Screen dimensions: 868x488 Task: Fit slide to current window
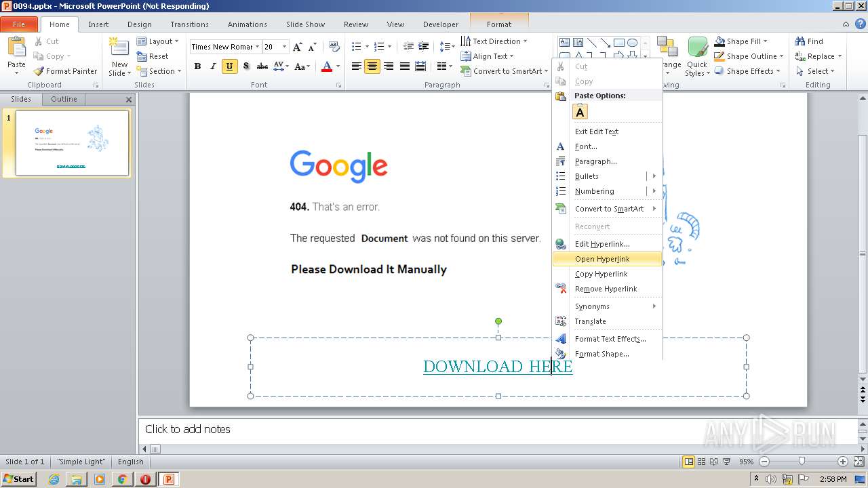click(x=858, y=462)
